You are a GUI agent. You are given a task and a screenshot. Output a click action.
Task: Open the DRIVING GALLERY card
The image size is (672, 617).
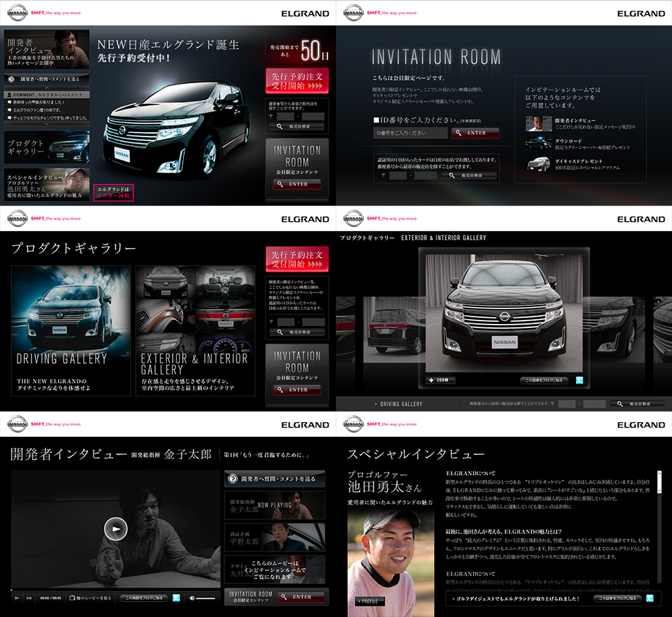pos(71,331)
